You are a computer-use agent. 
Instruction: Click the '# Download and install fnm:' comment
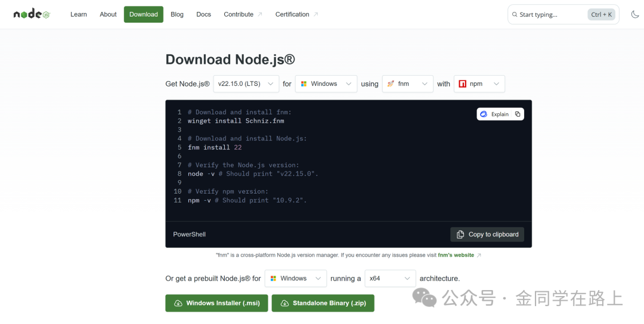click(240, 112)
